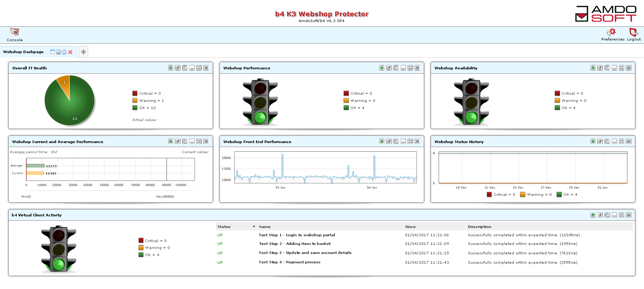644x289 pixels.
Task: Maximize the Webshop Performance panel
Action: [x=410, y=68]
